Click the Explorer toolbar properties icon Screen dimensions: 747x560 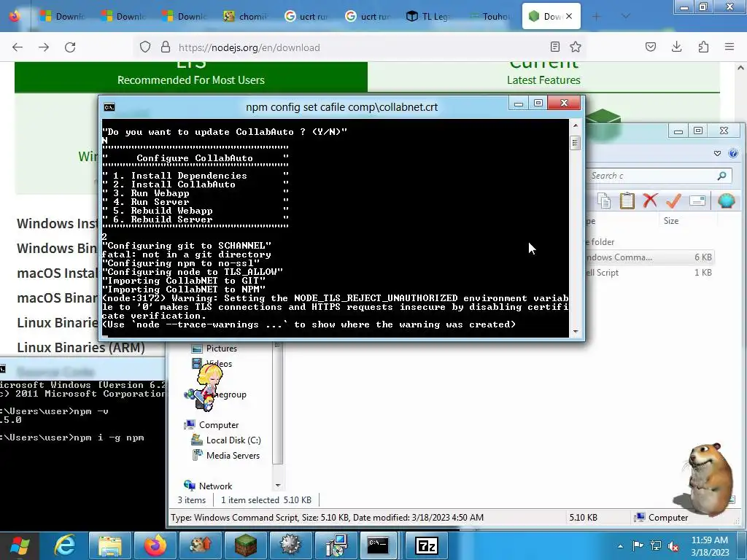click(697, 201)
